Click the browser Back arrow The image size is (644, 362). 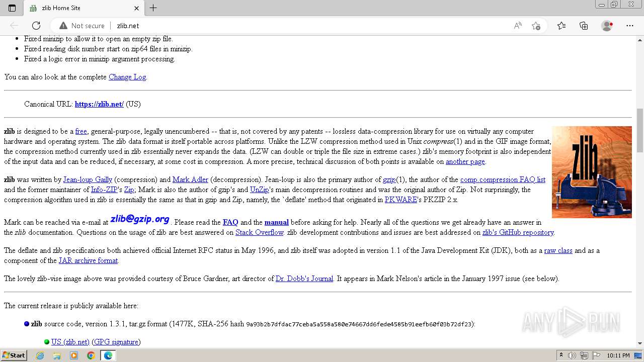point(14,26)
